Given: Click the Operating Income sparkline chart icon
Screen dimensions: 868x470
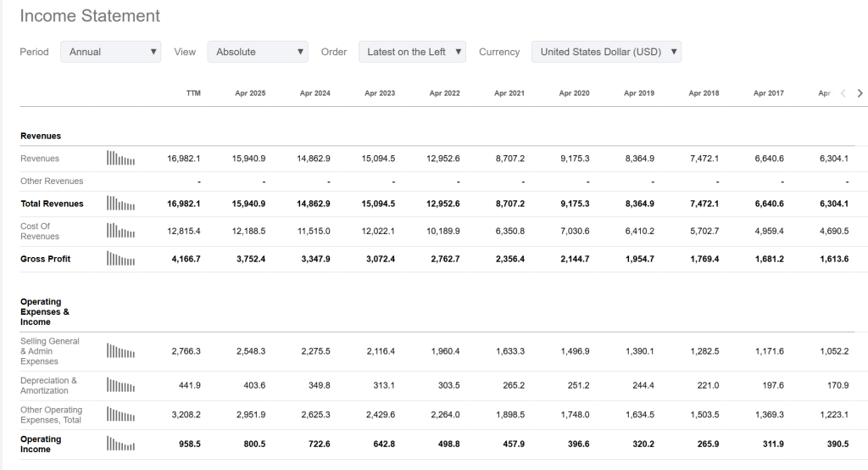Looking at the screenshot, I should (x=120, y=444).
